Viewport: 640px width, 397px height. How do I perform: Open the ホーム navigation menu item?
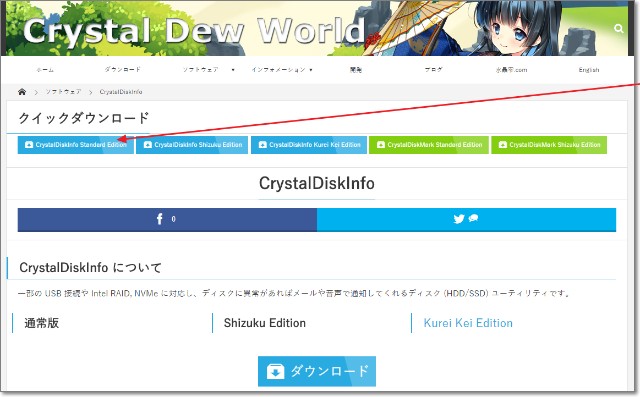coord(45,70)
